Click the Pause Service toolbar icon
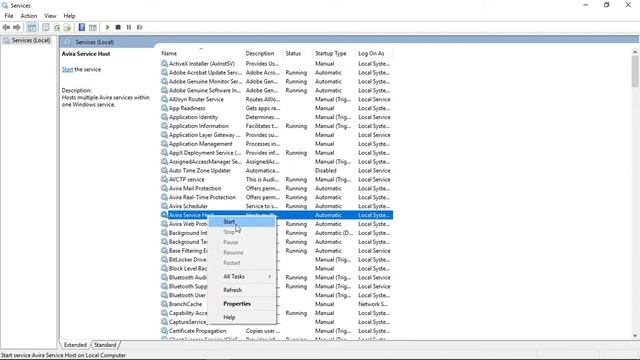 (x=129, y=27)
